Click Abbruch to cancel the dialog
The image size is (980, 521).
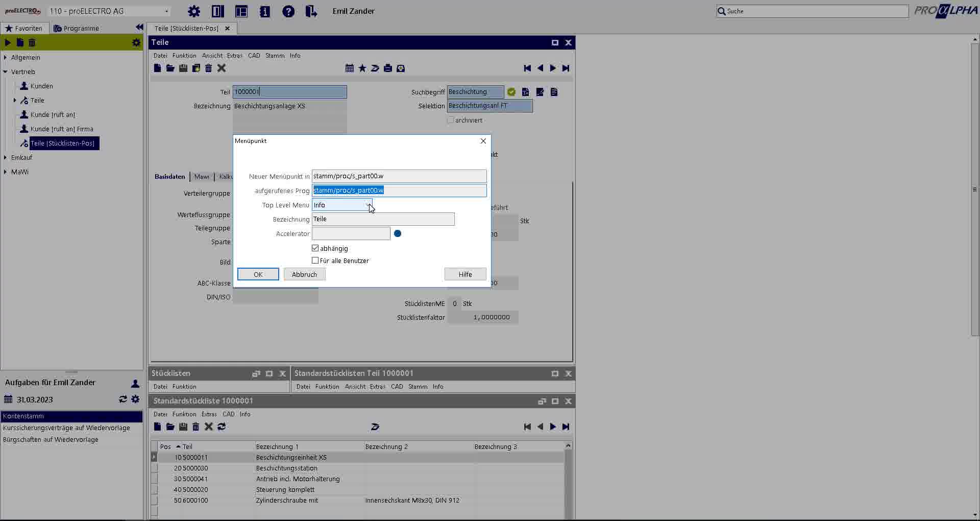(x=305, y=274)
